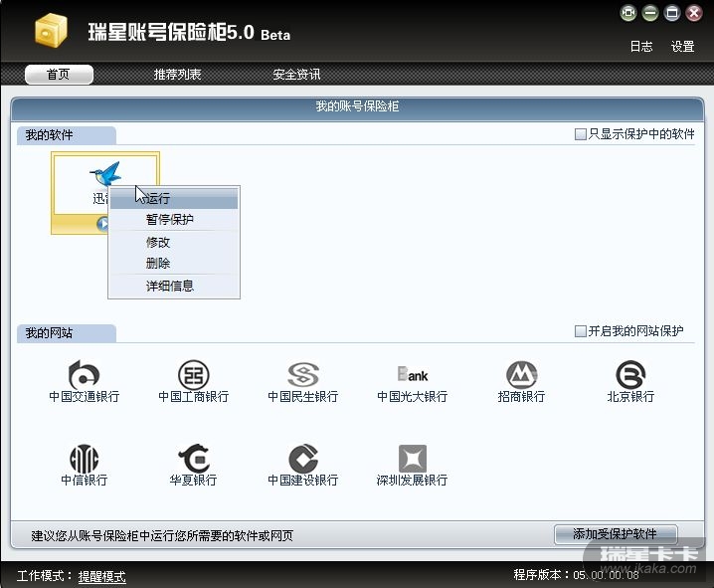This screenshot has width=714, height=588.
Task: Open the 日志 log link
Action: point(641,46)
